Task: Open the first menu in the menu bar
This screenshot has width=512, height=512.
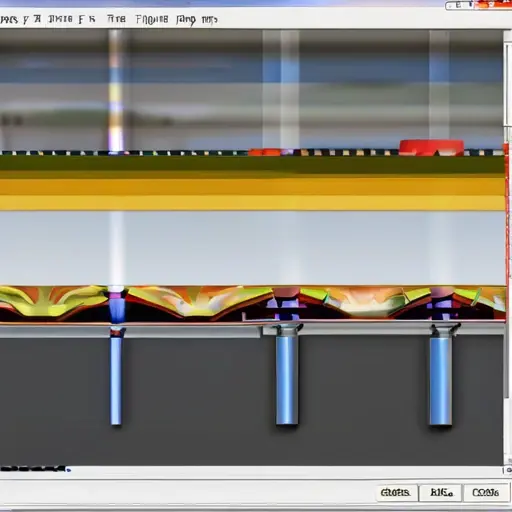Action: tap(8, 20)
